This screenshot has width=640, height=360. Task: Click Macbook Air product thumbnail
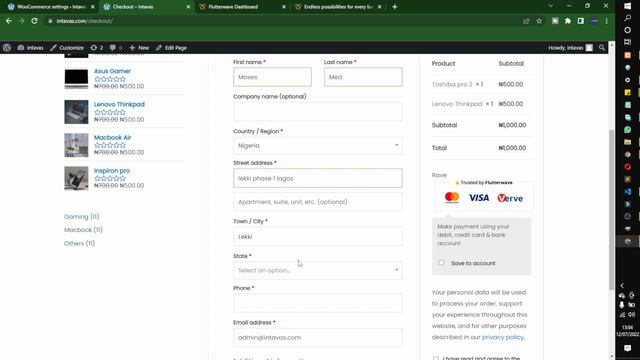click(76, 145)
